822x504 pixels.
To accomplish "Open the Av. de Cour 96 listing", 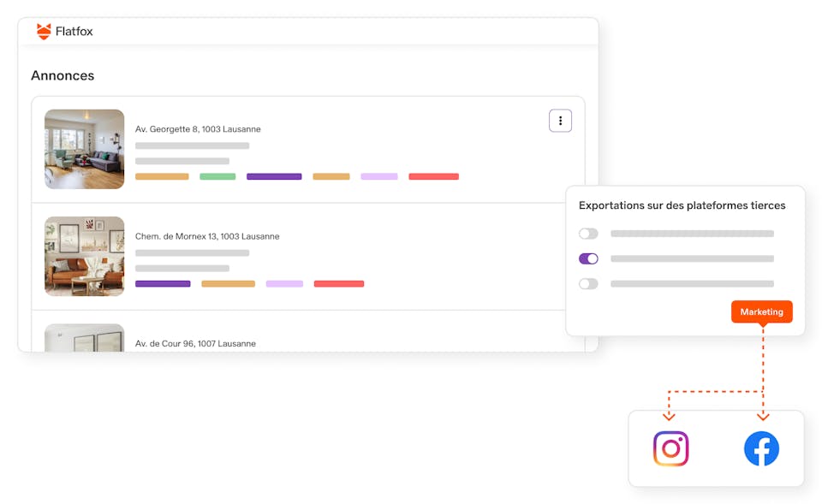I will pyautogui.click(x=195, y=343).
